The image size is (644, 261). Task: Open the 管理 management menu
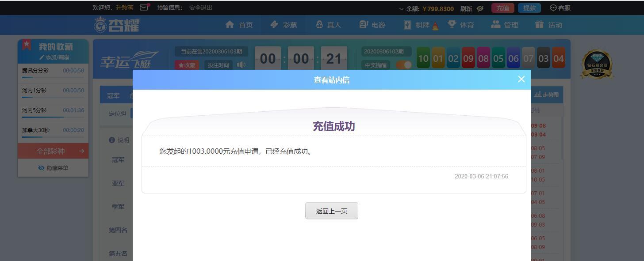click(x=505, y=25)
